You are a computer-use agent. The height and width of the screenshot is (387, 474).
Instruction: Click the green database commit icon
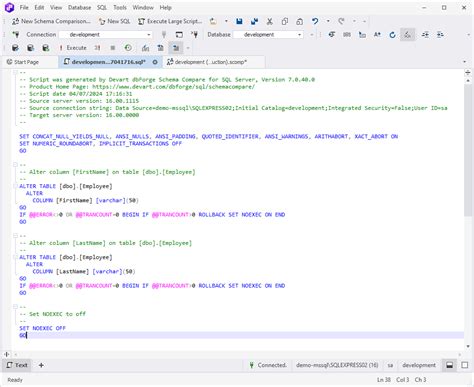(x=46, y=48)
